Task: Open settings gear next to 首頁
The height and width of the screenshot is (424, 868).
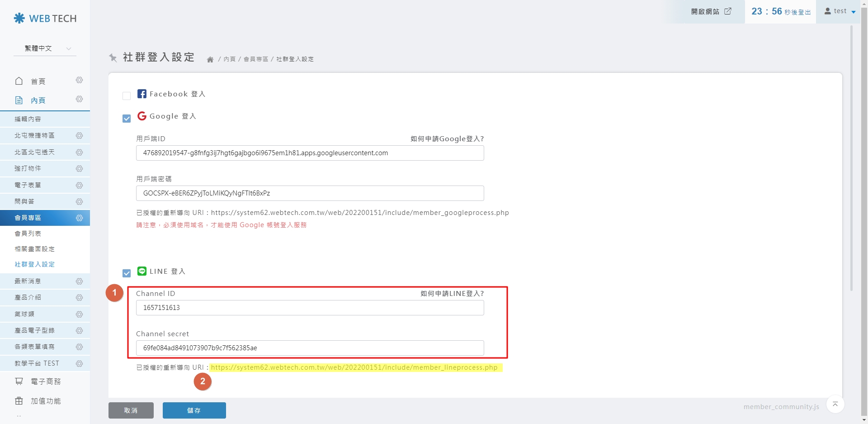Action: pos(79,80)
